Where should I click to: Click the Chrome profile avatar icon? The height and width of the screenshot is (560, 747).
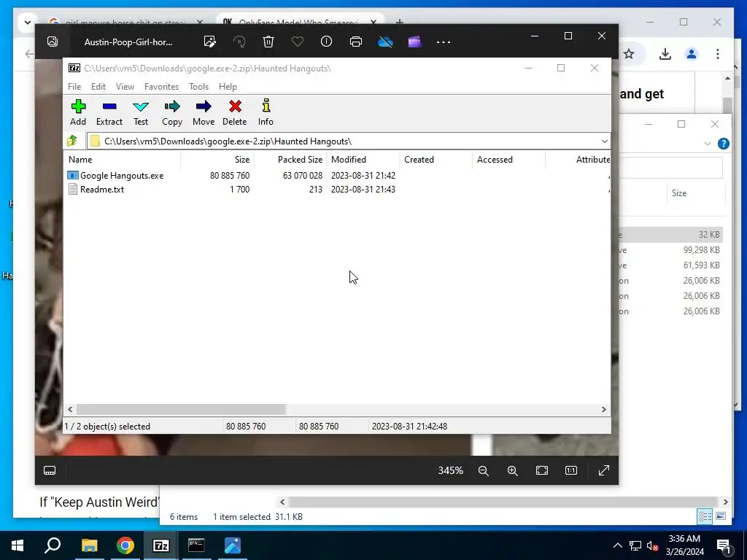point(692,54)
